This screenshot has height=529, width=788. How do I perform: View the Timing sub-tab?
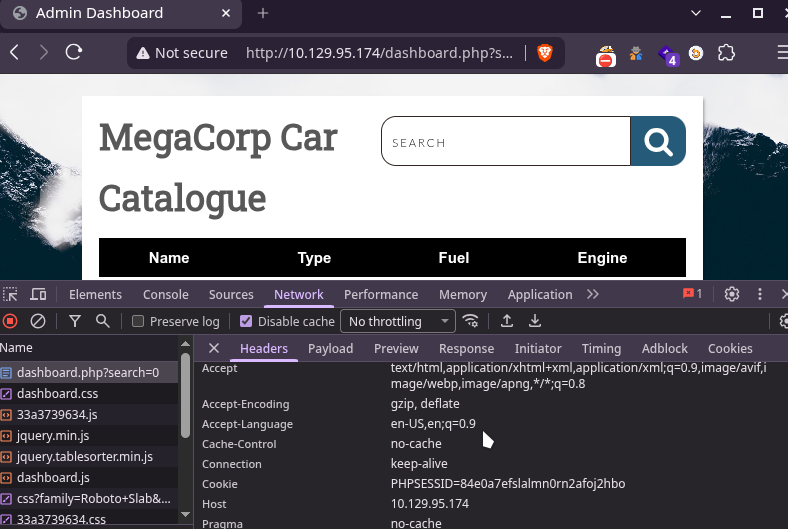tap(601, 348)
